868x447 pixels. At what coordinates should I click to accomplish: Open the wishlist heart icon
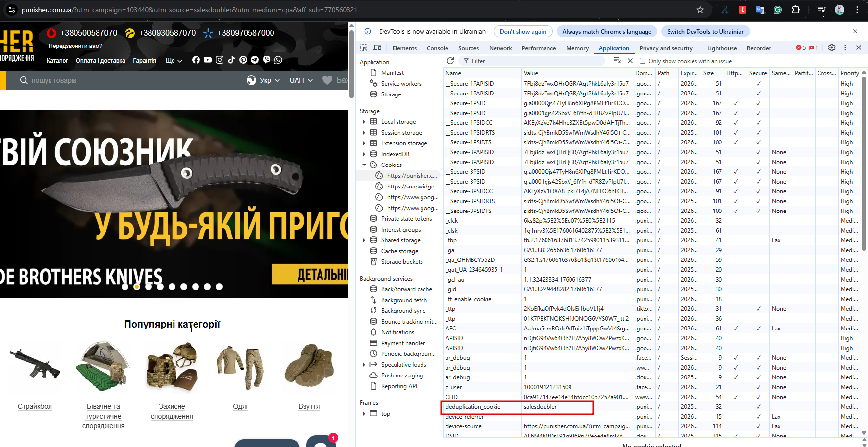coord(327,80)
